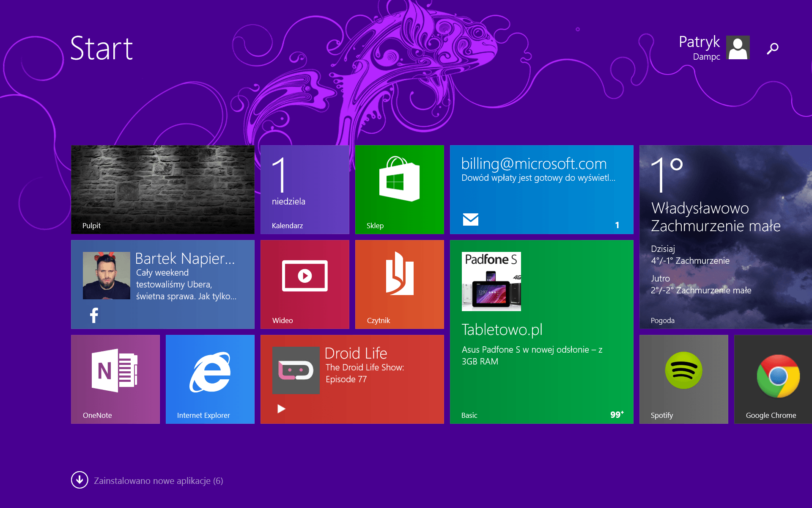Open the Pulpit desktop tile
This screenshot has width=812, height=508.
tap(163, 190)
